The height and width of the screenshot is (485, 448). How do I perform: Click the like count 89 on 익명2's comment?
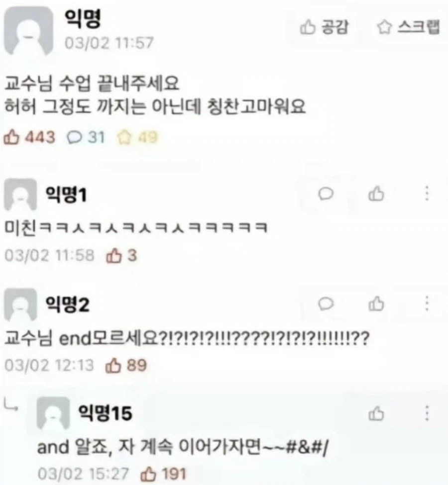[136, 365]
